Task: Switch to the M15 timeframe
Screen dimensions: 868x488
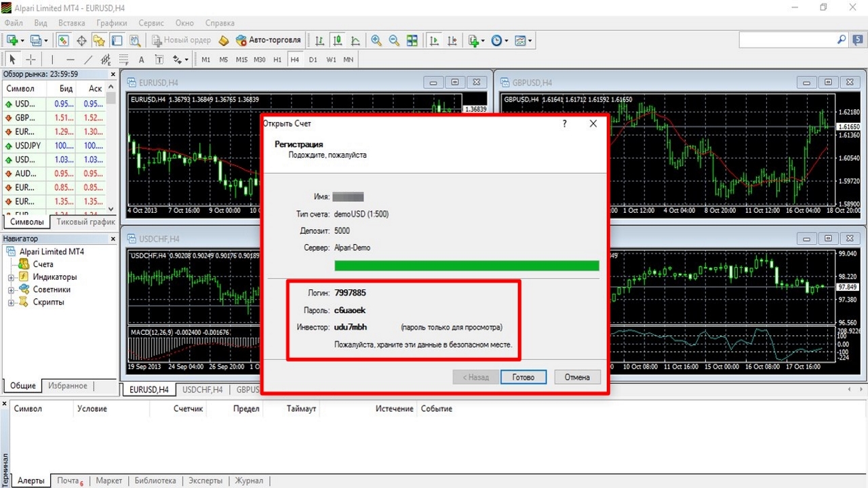Action: click(x=241, y=60)
